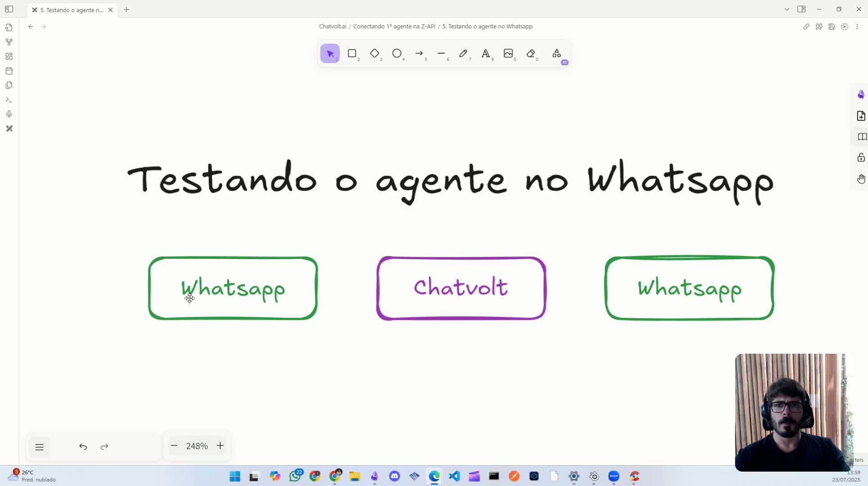Viewport: 868px width, 486px height.
Task: Zoom in using the plus control
Action: tap(220, 445)
